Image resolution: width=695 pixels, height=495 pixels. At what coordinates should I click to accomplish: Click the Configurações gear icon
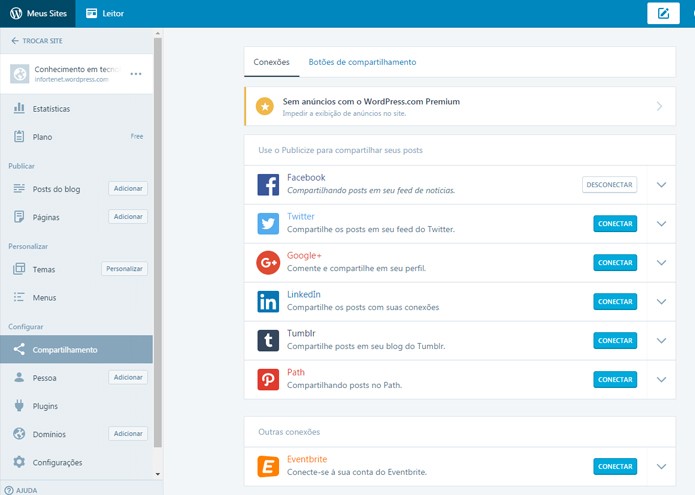click(19, 462)
